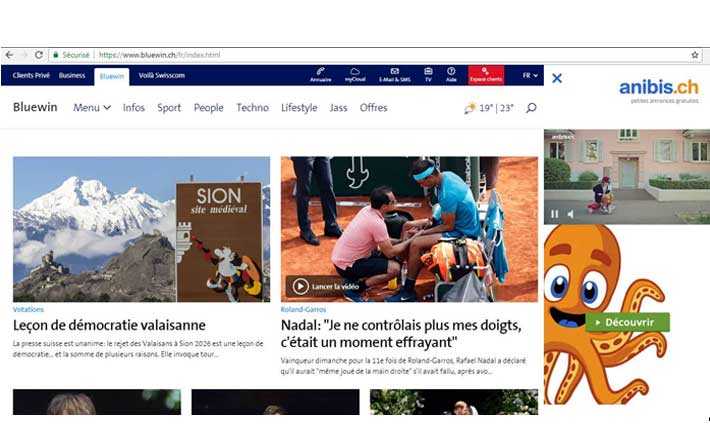Viewport: 710px width, 447px height.
Task: Click the 19° | 23° temperature text
Action: 496,108
